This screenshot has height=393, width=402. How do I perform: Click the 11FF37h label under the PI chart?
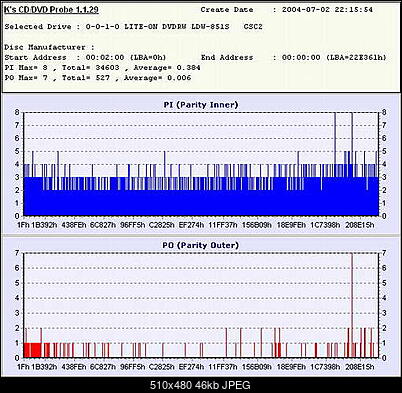coord(223,225)
